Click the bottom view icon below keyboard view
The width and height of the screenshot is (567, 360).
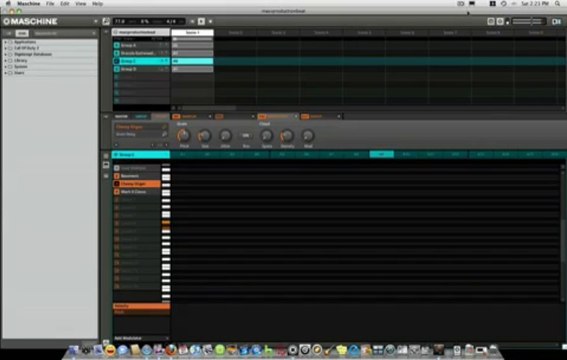[x=106, y=176]
